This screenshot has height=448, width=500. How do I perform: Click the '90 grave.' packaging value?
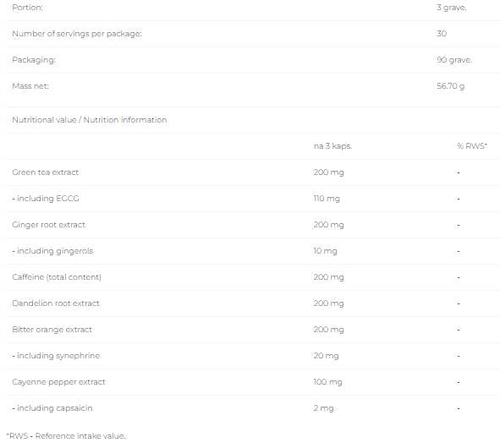click(454, 60)
